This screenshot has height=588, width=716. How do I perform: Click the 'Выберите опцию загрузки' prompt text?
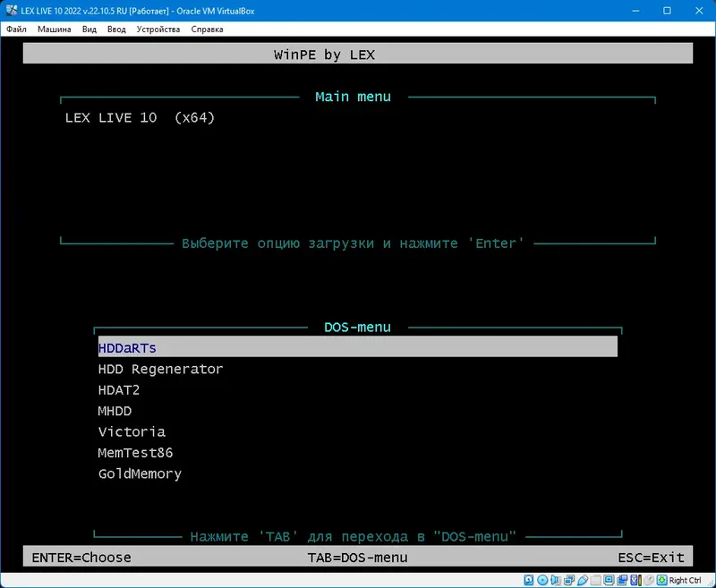coord(353,243)
